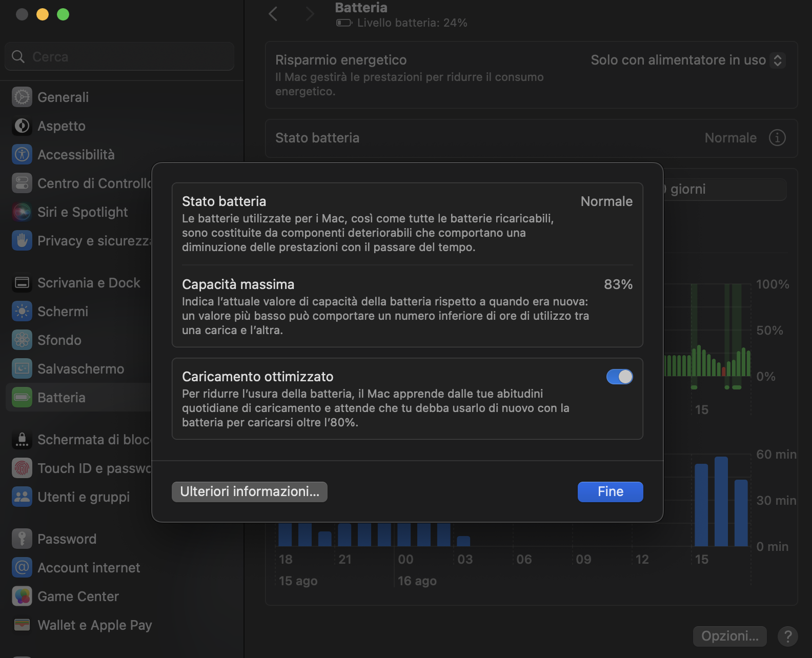
Task: Click the Stato batteria info icon
Action: 777,138
